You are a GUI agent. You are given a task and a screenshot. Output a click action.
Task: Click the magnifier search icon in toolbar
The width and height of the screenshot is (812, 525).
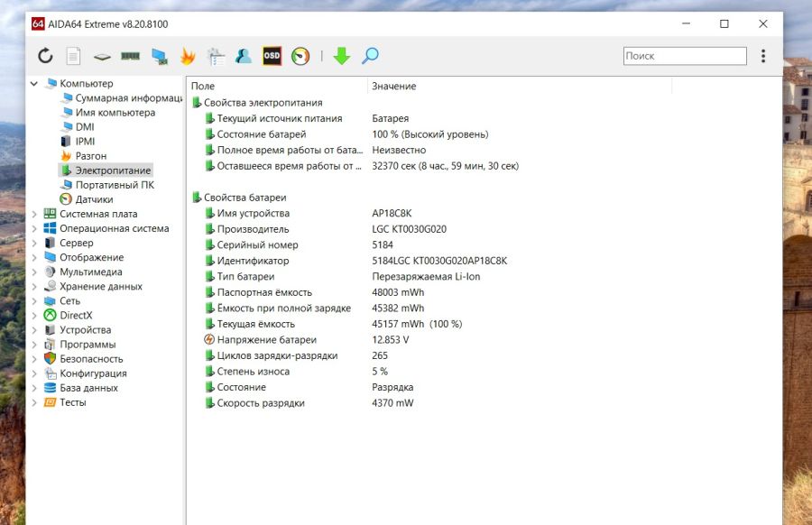tap(370, 56)
